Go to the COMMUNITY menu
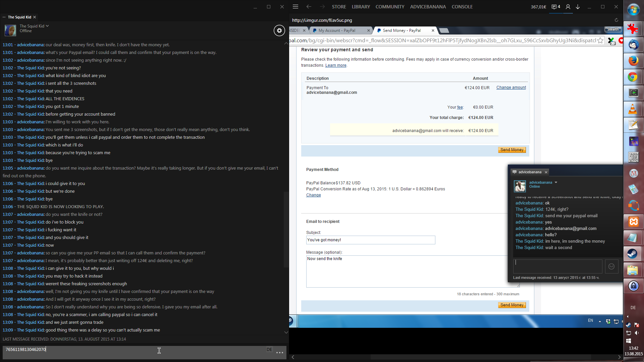This screenshot has height=362, width=644. [x=390, y=7]
